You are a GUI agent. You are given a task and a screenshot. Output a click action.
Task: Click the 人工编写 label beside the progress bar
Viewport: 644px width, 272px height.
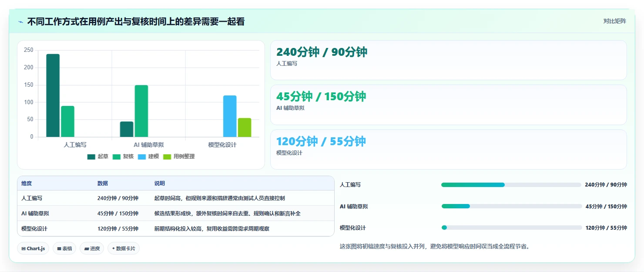[x=350, y=185]
